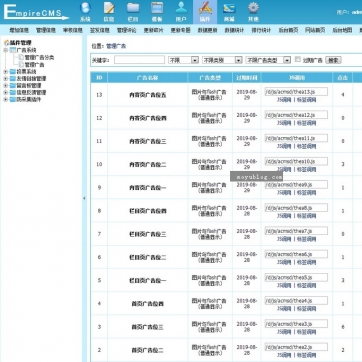The width and height of the screenshot is (362, 362).
Task: Click the 广告系统 folder icon
Action: [x=13, y=50]
